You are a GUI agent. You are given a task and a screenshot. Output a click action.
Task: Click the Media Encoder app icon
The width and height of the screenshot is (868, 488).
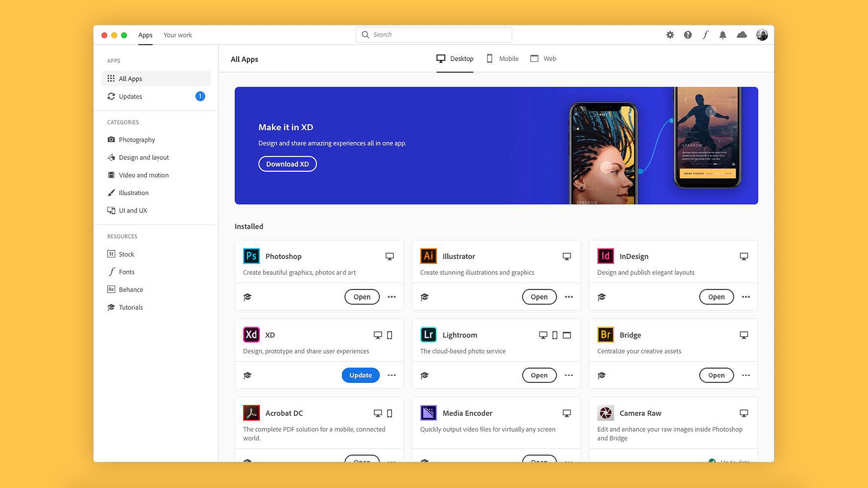coord(428,413)
